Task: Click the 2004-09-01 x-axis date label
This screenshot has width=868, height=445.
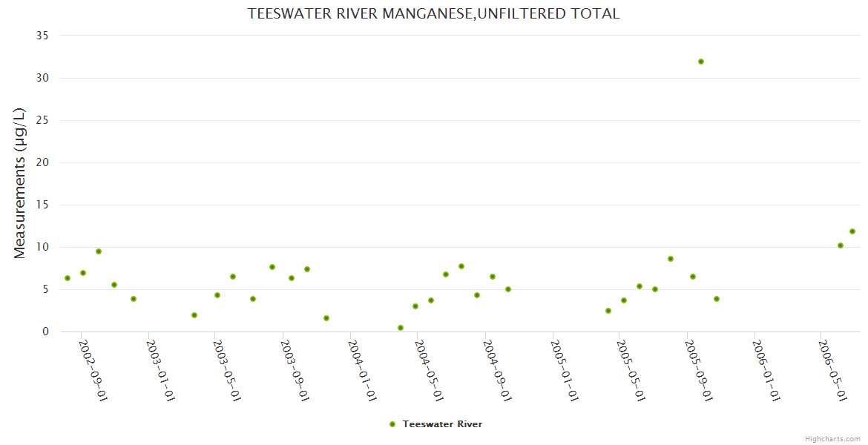Action: 498,370
